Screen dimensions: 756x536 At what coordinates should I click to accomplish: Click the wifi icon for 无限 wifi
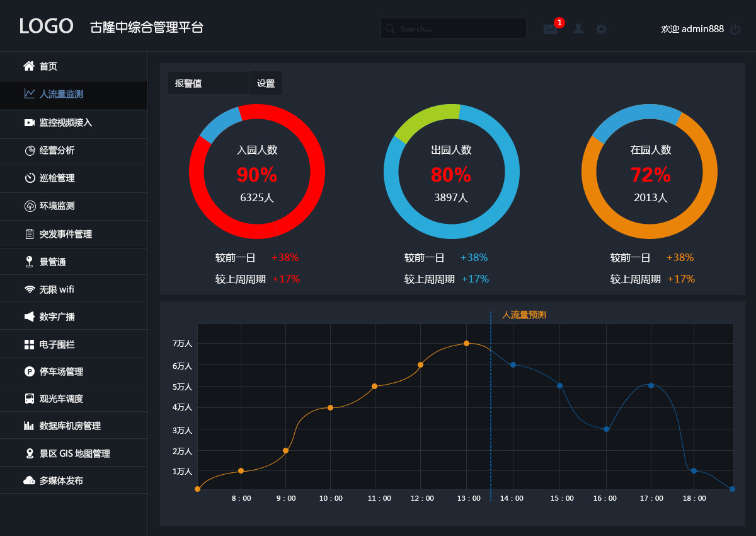tap(30, 289)
